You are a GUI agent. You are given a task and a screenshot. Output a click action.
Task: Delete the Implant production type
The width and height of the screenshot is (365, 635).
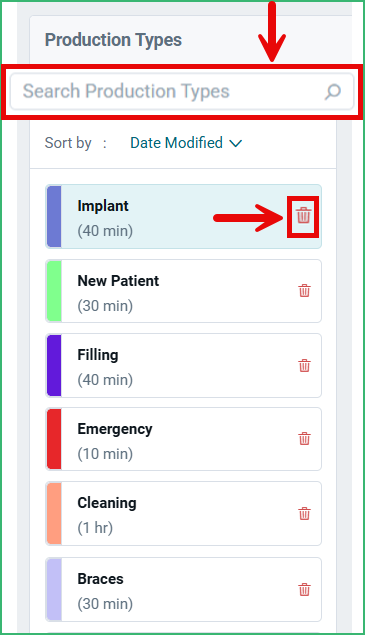(303, 215)
